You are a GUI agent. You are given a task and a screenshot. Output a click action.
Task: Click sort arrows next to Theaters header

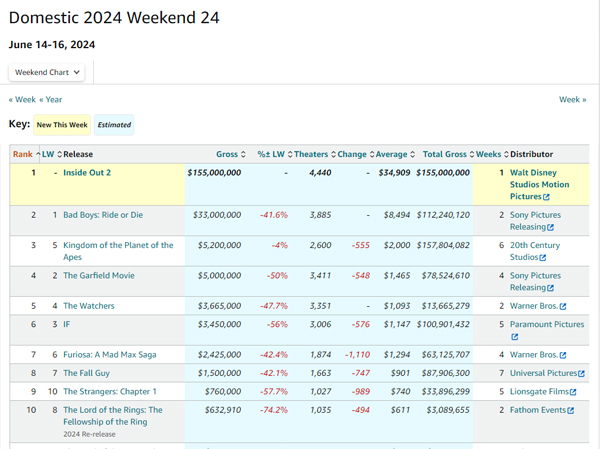(333, 154)
